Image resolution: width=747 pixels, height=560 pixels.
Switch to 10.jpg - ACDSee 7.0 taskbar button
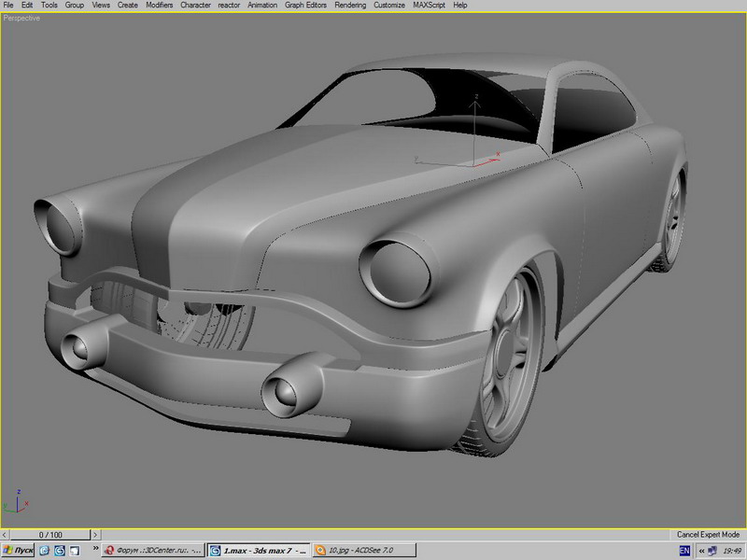pyautogui.click(x=364, y=551)
